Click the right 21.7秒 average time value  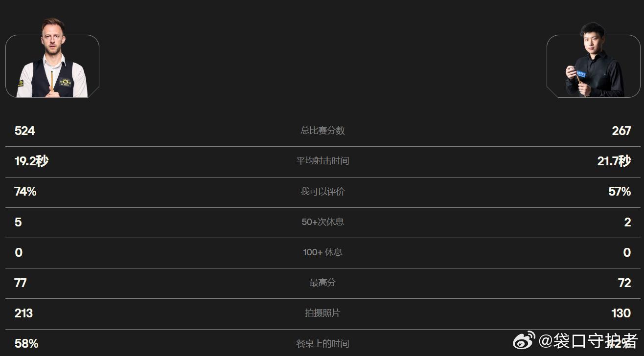pyautogui.click(x=614, y=161)
